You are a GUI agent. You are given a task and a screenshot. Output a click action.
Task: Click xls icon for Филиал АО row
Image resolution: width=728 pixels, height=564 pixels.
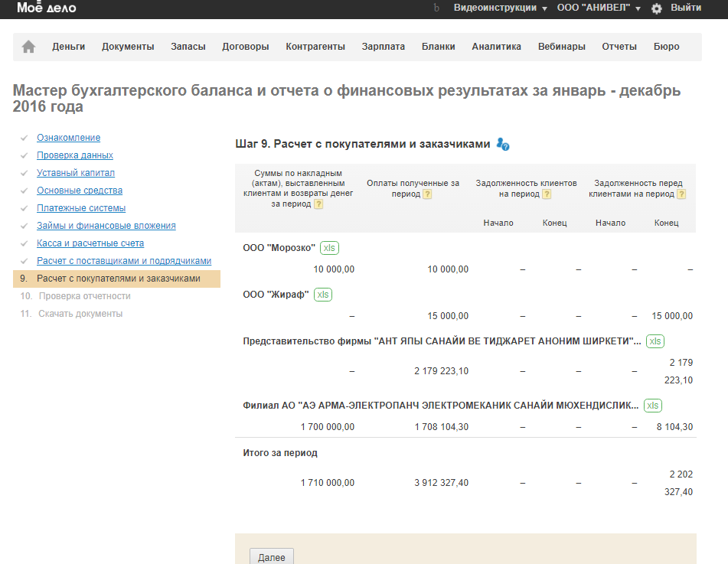pos(652,406)
